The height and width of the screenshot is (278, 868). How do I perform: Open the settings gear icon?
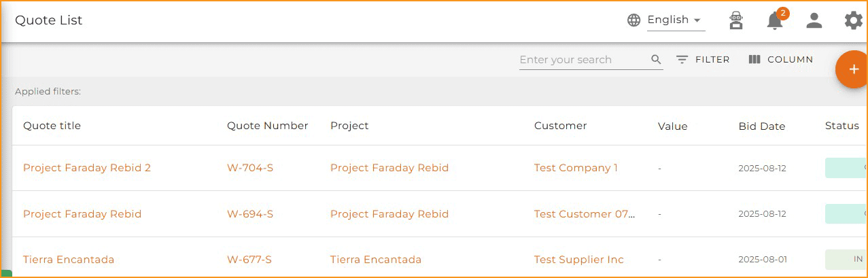click(x=853, y=20)
